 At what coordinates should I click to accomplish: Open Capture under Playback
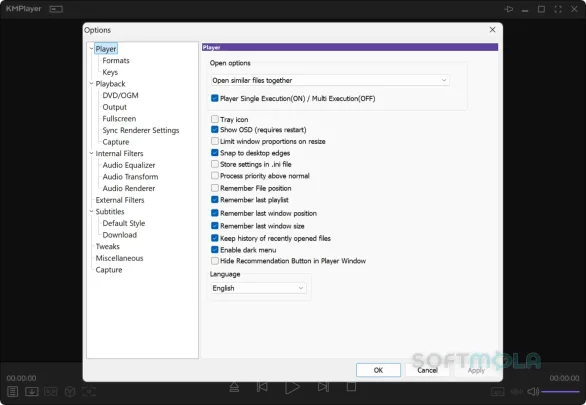[x=116, y=142]
